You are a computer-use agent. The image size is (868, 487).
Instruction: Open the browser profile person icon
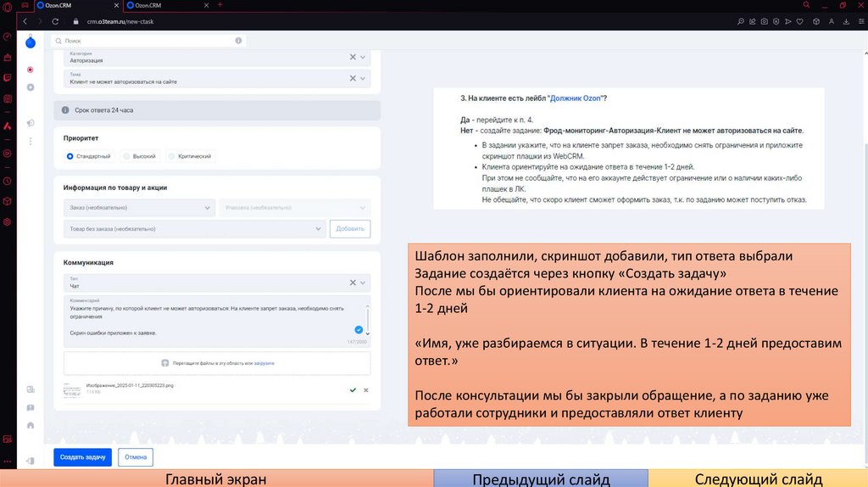tap(832, 21)
